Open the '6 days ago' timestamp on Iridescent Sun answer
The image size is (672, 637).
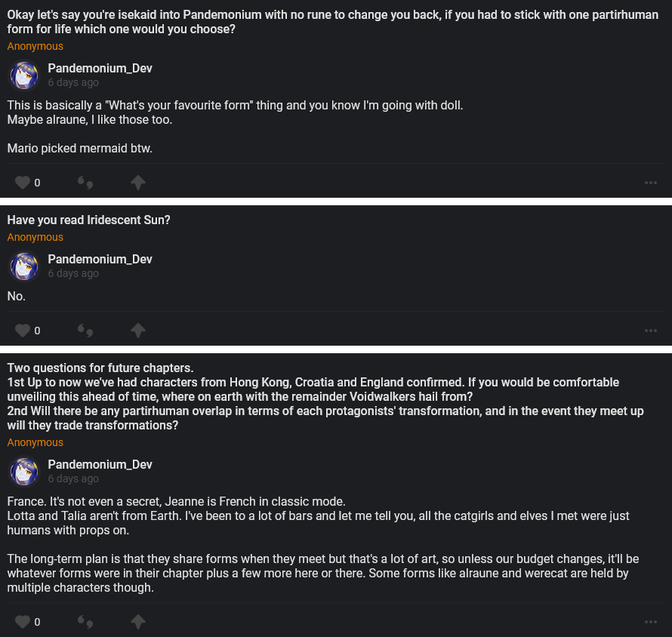(73, 273)
